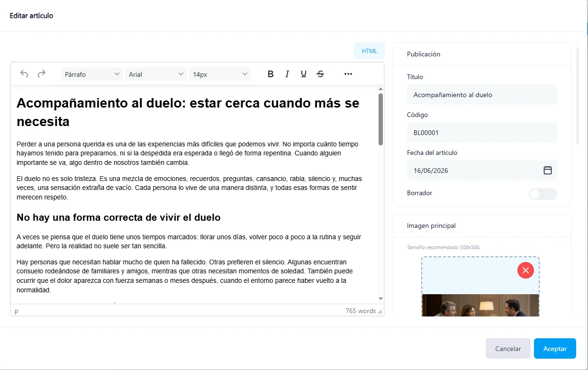Click the 'p' element path in status bar

pos(17,311)
